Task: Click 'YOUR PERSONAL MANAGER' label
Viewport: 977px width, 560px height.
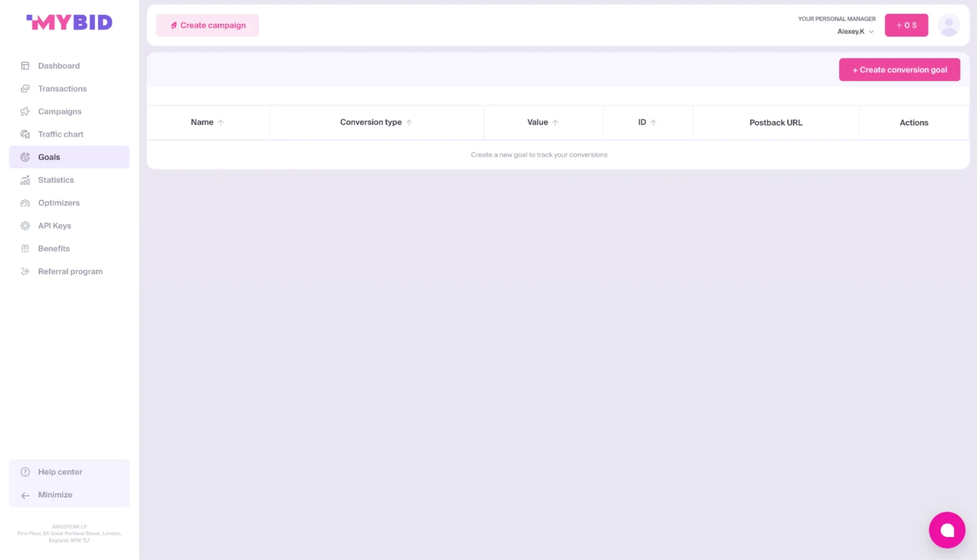Action: (x=837, y=19)
